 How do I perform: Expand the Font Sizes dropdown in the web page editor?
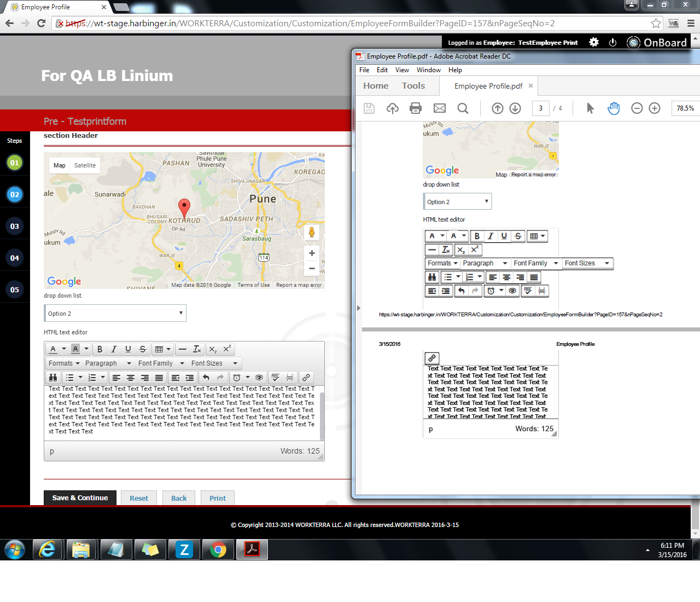(214, 363)
